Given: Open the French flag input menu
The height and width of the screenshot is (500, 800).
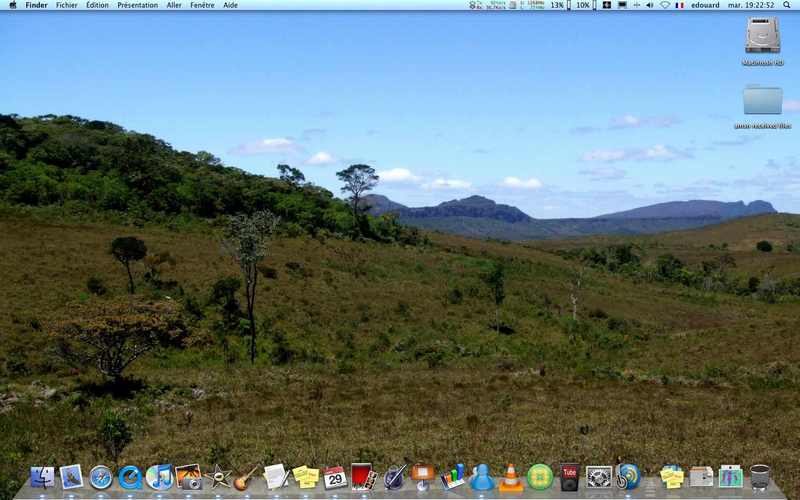Looking at the screenshot, I should coord(680,5).
